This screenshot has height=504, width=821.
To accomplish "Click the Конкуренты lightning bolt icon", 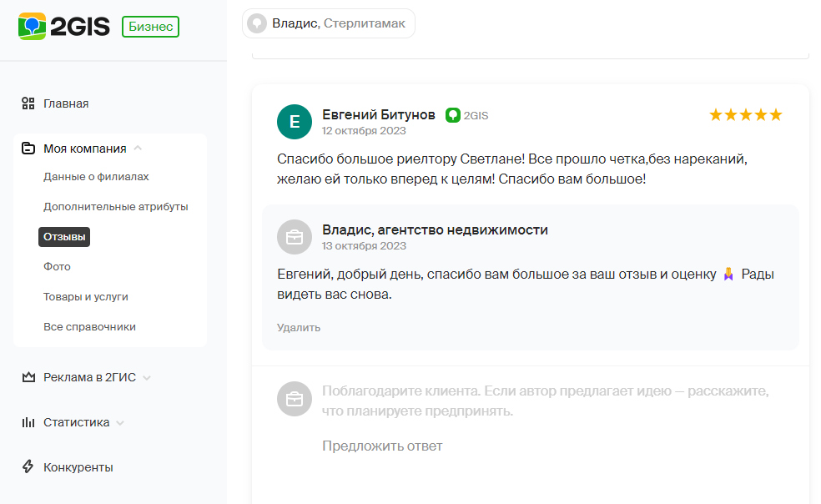I will (x=28, y=466).
